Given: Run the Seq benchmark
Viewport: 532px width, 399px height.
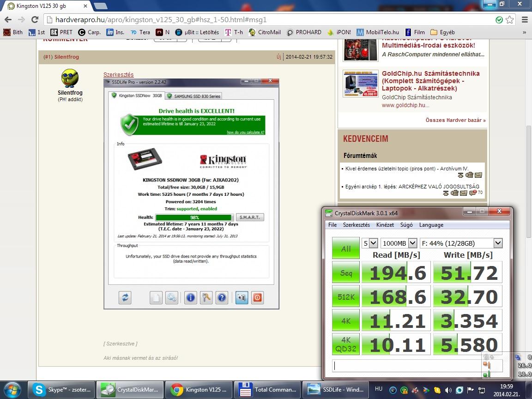Looking at the screenshot, I should 346,272.
